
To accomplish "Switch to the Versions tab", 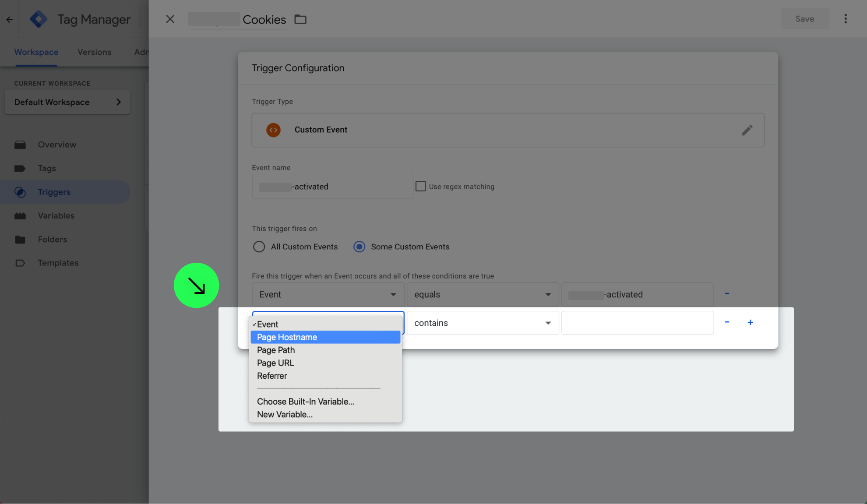I will (95, 52).
